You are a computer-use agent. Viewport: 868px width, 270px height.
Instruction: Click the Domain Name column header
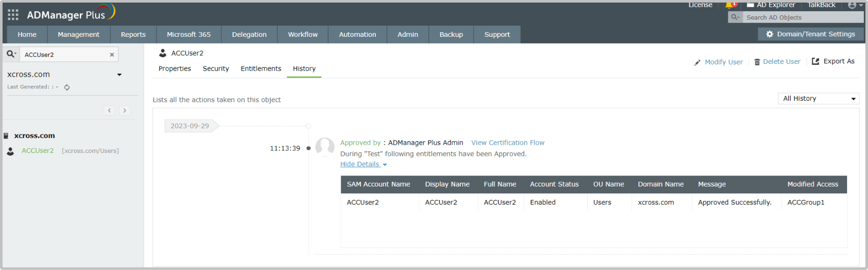pyautogui.click(x=660, y=184)
